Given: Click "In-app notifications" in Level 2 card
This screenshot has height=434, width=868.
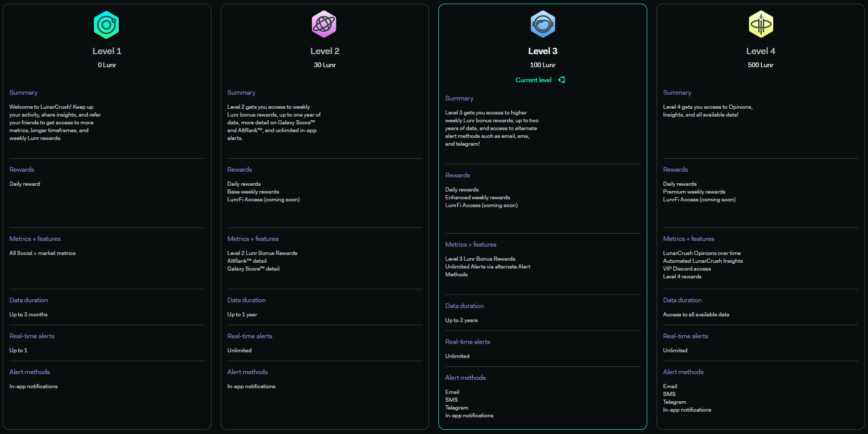Looking at the screenshot, I should coord(251,387).
